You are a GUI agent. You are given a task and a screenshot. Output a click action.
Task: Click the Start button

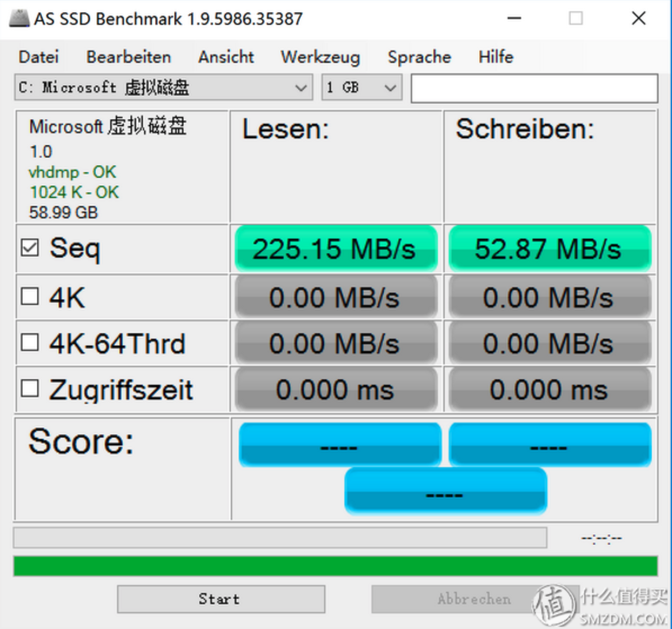(221, 599)
